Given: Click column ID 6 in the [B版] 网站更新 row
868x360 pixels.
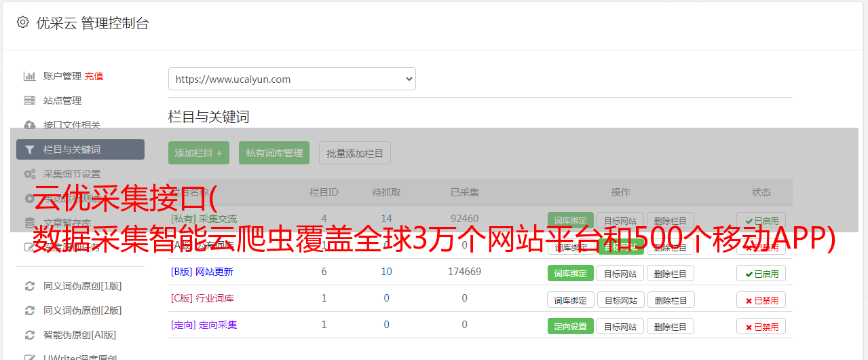Looking at the screenshot, I should [324, 272].
